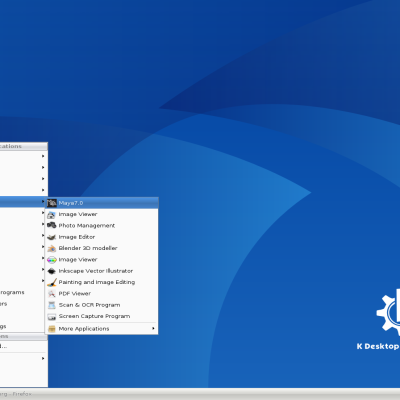Switch to the Firefox window in taskbar
The image size is (400, 400).
click(x=16, y=394)
